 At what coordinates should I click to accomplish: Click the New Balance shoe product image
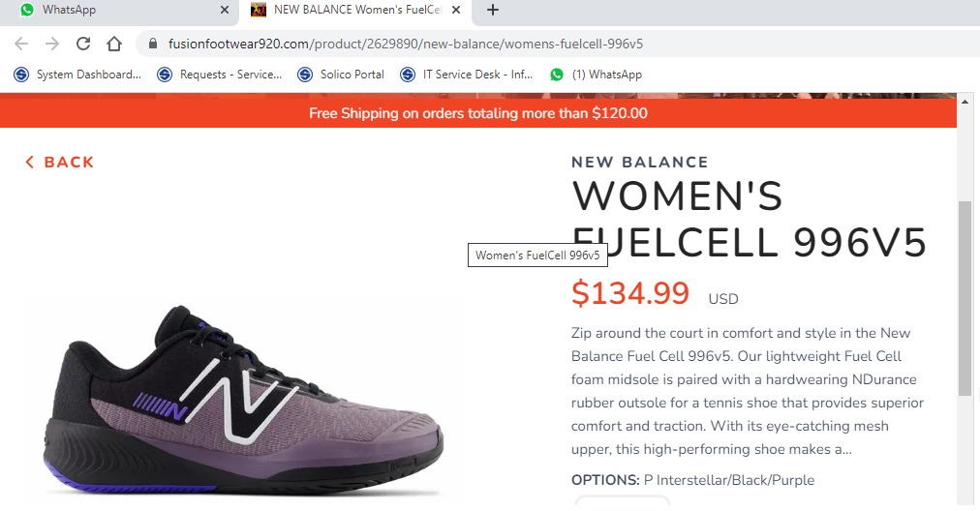coord(244,402)
